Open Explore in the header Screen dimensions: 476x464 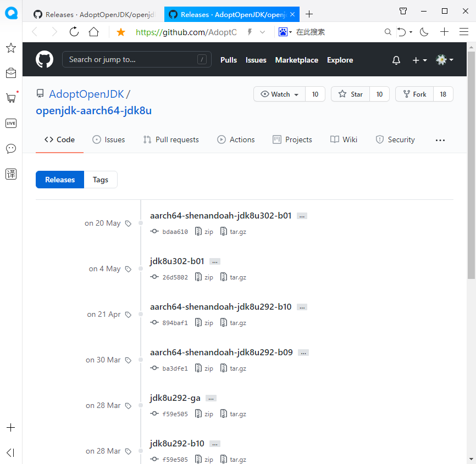tap(340, 60)
